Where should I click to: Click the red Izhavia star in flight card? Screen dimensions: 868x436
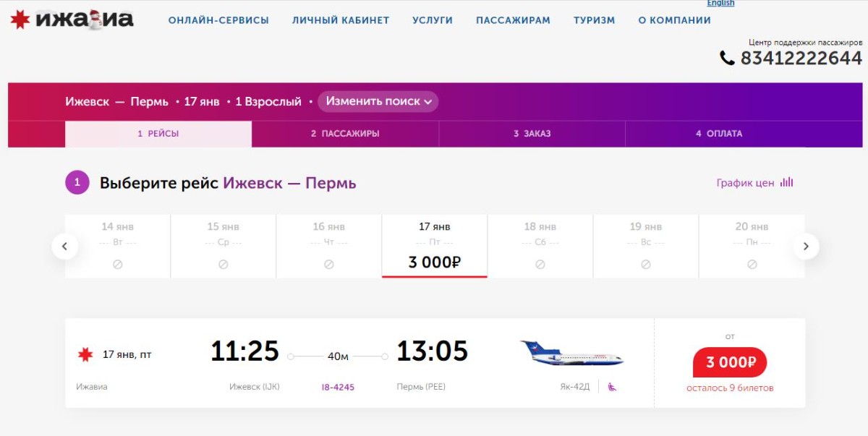point(85,354)
